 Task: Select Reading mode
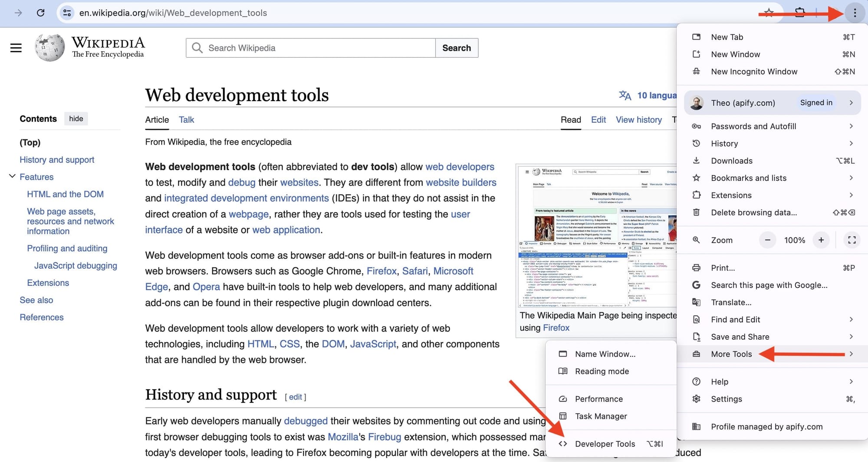[x=602, y=371]
